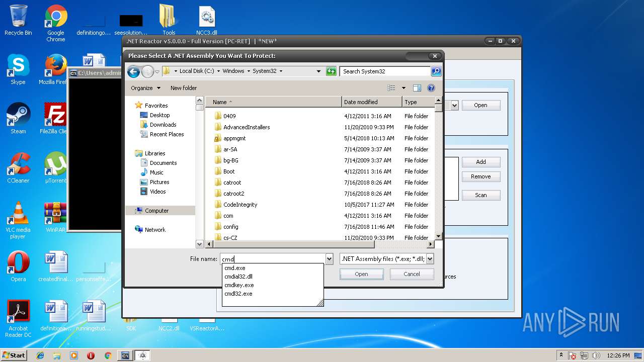Expand Local Disk (C:) breadcrumb arrow
This screenshot has height=362, width=644.
(x=218, y=71)
